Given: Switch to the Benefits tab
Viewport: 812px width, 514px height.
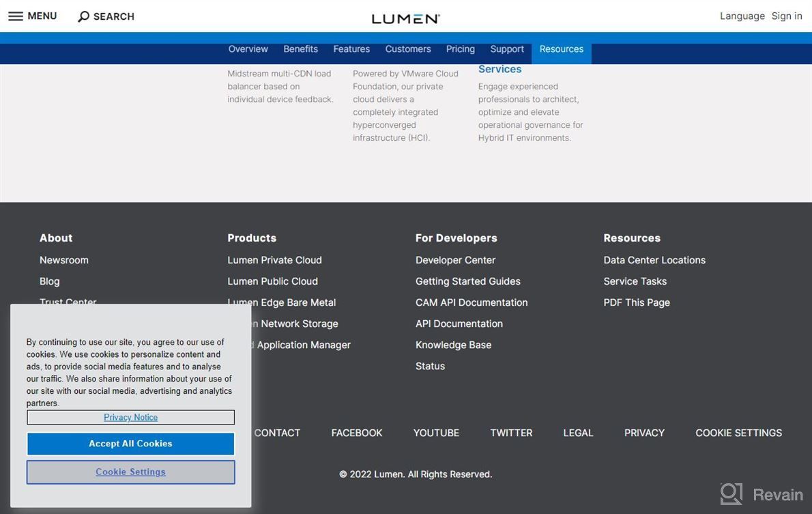Looking at the screenshot, I should coord(300,49).
